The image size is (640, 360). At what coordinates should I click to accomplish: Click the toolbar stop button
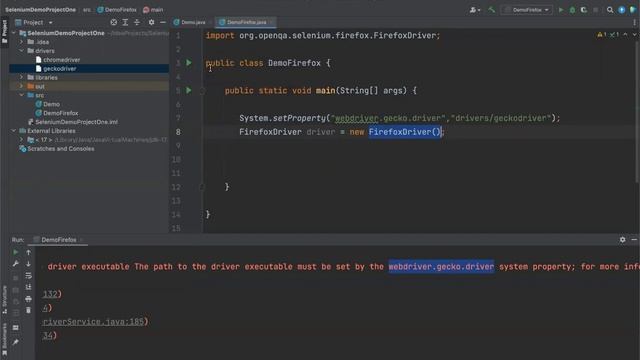click(x=596, y=10)
